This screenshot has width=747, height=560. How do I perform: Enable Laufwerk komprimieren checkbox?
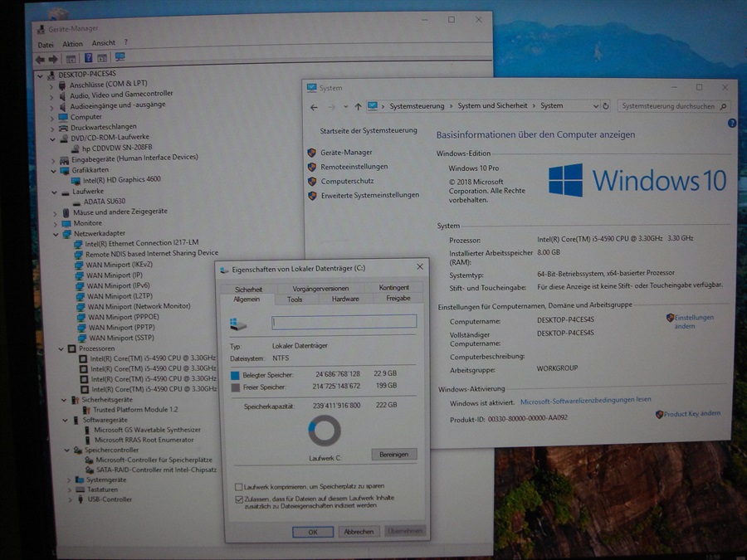(x=239, y=487)
